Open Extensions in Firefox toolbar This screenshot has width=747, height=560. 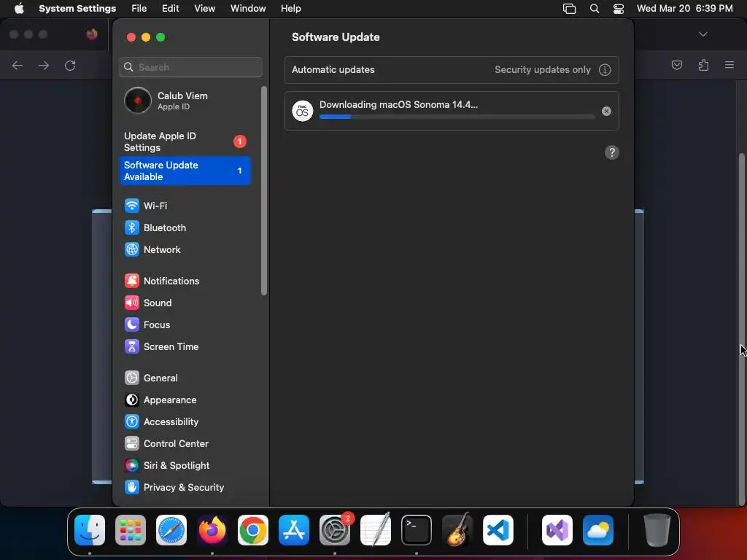coord(703,65)
